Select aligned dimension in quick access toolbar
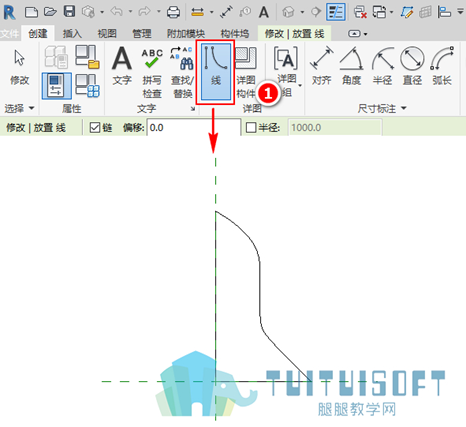The width and height of the screenshot is (466, 427). coord(226,12)
